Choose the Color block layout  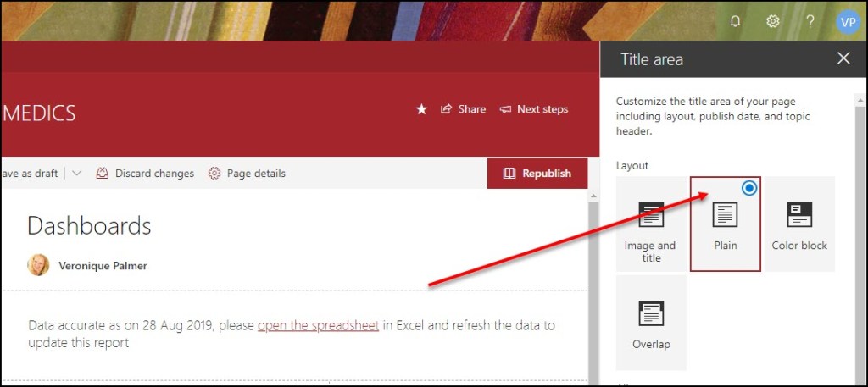(x=799, y=224)
